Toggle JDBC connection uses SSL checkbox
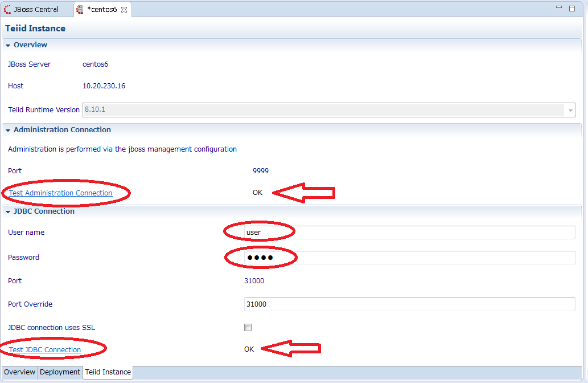 tap(248, 327)
